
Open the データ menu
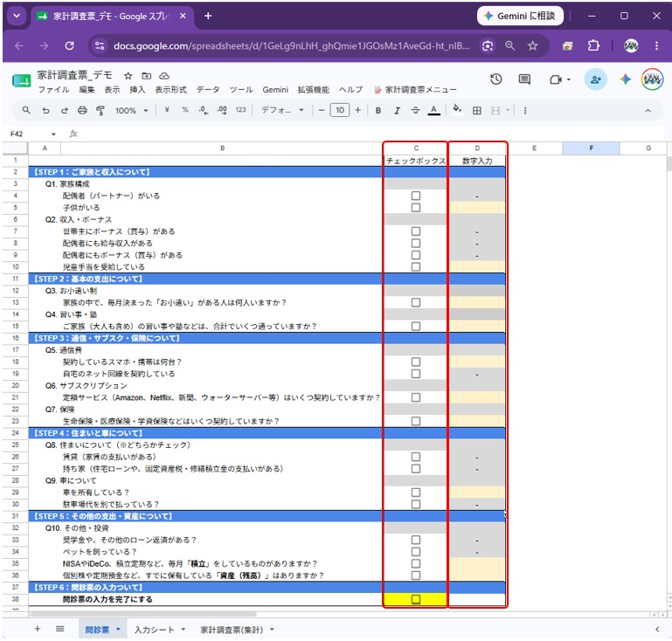pyautogui.click(x=208, y=89)
